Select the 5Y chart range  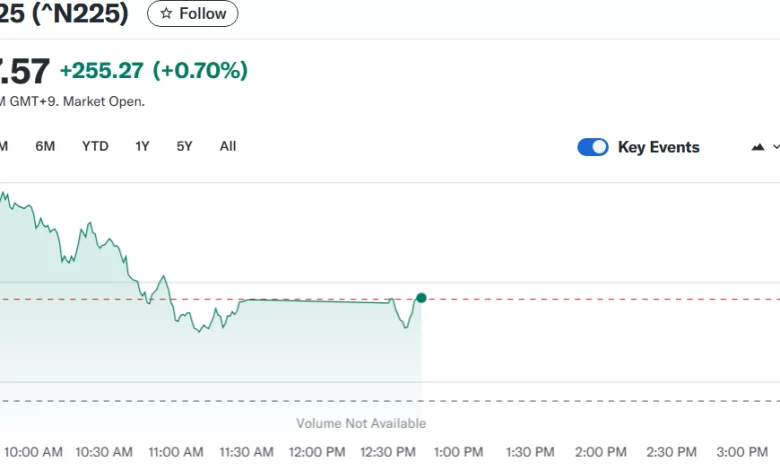click(x=184, y=146)
